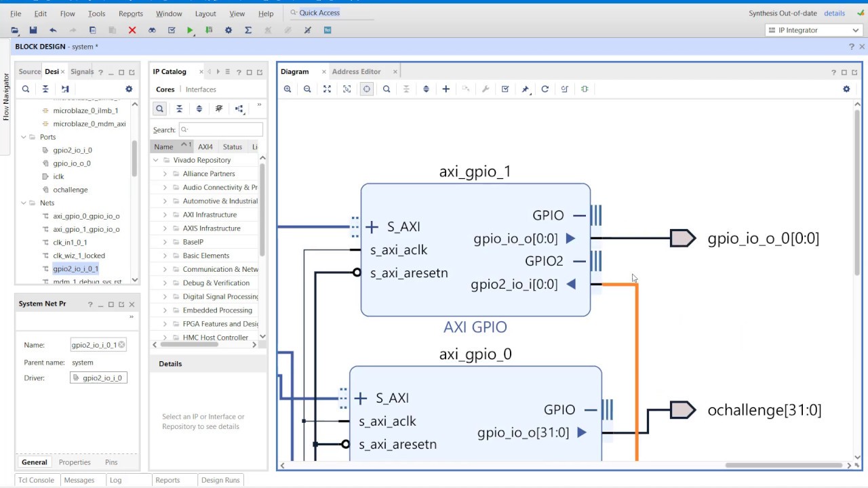This screenshot has height=488, width=868.
Task: Click the pin icon in Diagram toolbar
Action: tap(525, 89)
